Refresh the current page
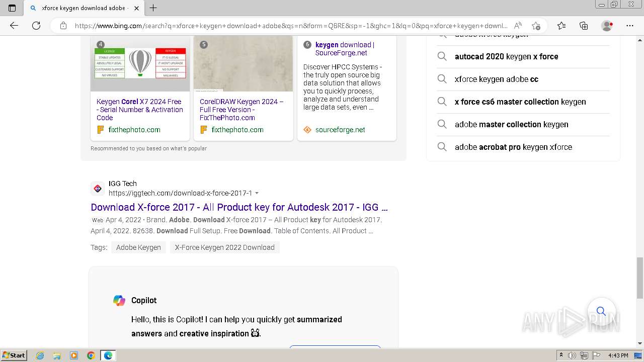The image size is (644, 362). point(36,26)
